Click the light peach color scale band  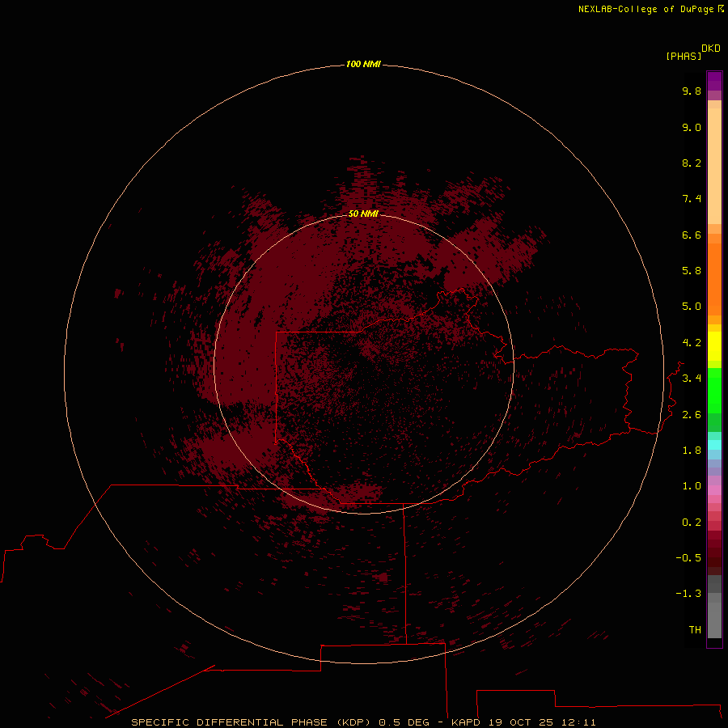[x=714, y=166]
